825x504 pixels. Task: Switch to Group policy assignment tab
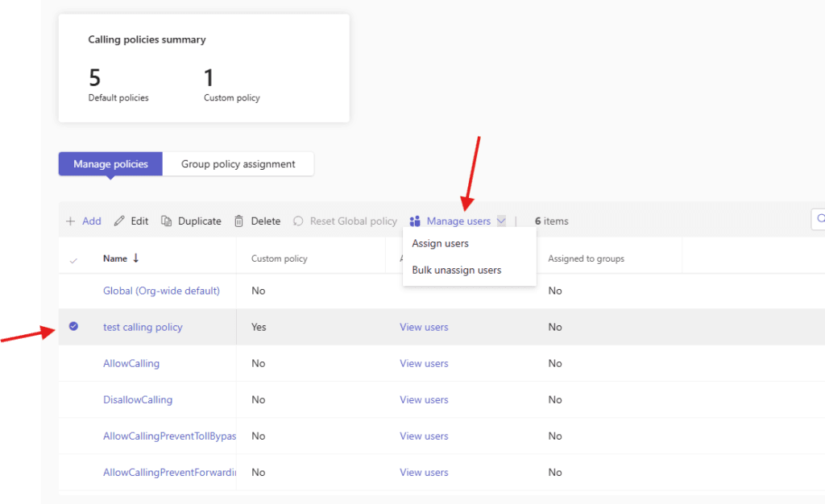click(238, 164)
